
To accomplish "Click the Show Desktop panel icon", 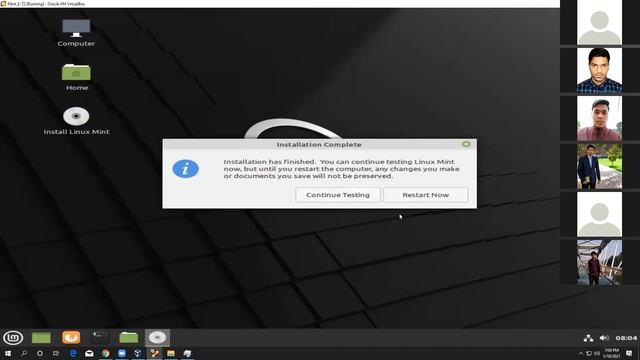I will (x=41, y=338).
